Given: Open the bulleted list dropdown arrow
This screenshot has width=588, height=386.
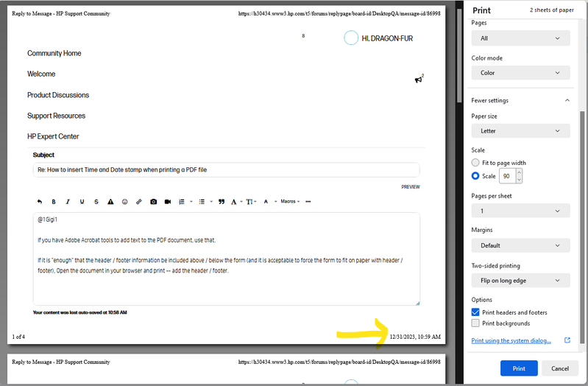Looking at the screenshot, I should tap(211, 202).
